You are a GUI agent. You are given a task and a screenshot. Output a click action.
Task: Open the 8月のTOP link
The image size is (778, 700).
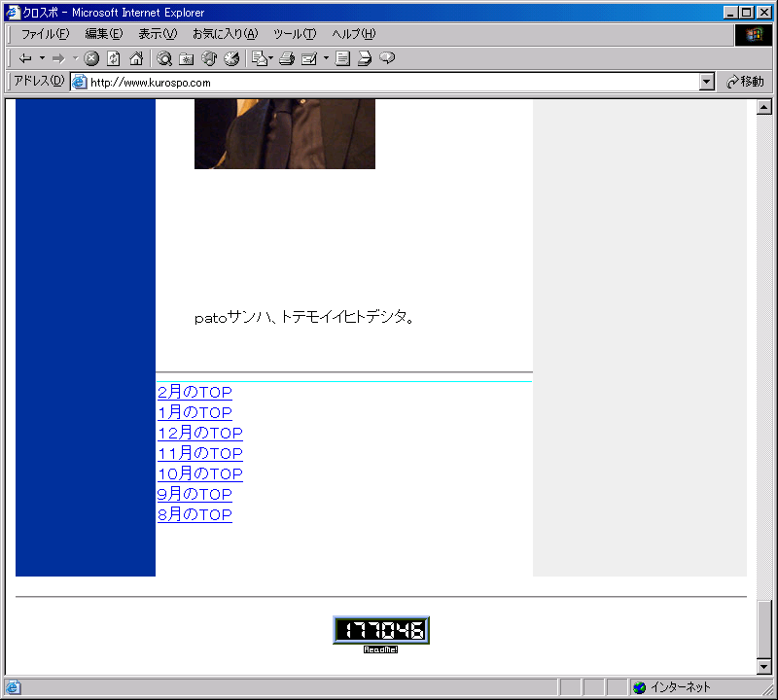tap(194, 514)
